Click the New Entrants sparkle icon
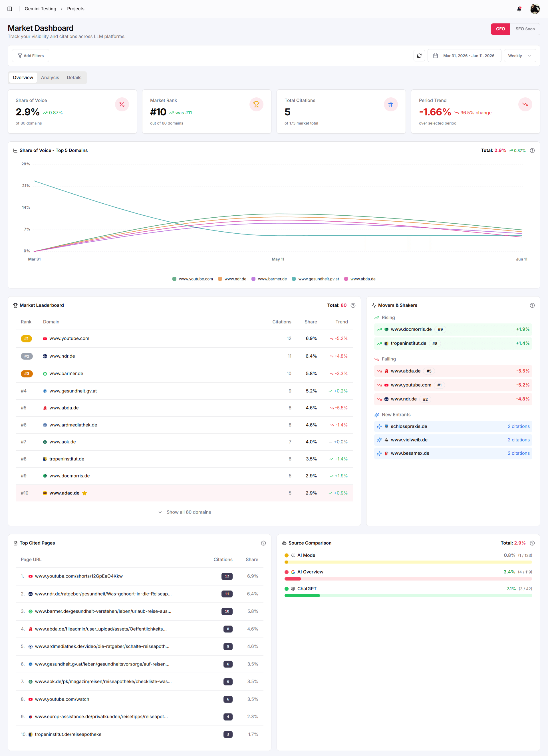 pos(376,415)
